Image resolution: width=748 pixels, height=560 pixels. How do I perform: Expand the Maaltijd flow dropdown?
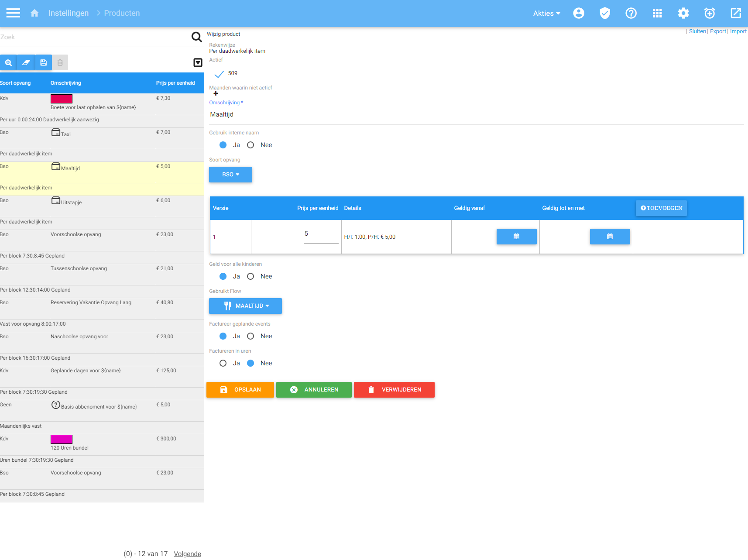[245, 306]
